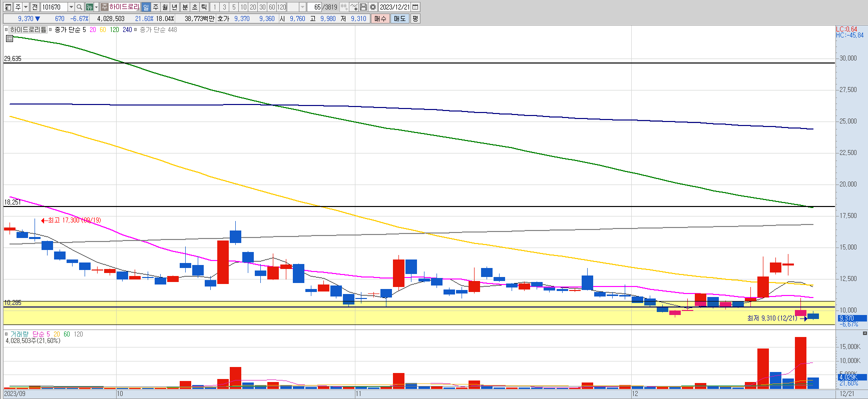Click the 매도 sell button
Screen dimensions: 868x399
tap(399, 18)
